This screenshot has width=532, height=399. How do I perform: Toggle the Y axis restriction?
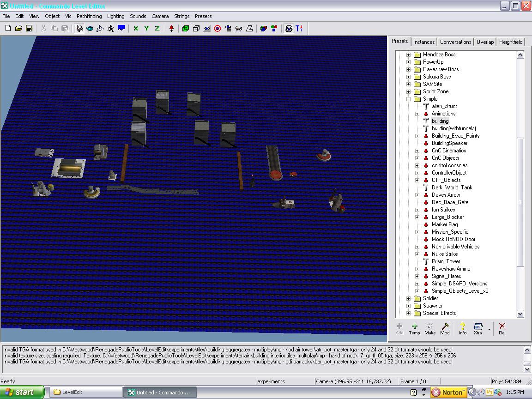[x=146, y=28]
